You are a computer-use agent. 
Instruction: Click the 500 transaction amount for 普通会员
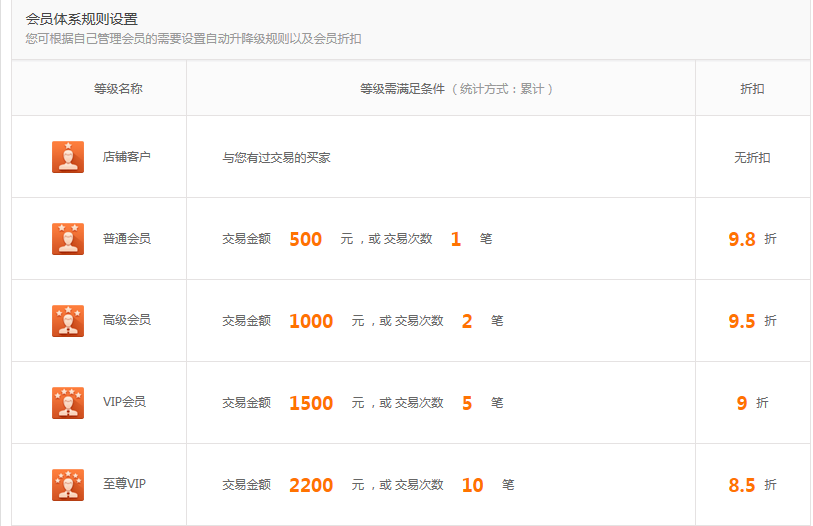coord(305,239)
